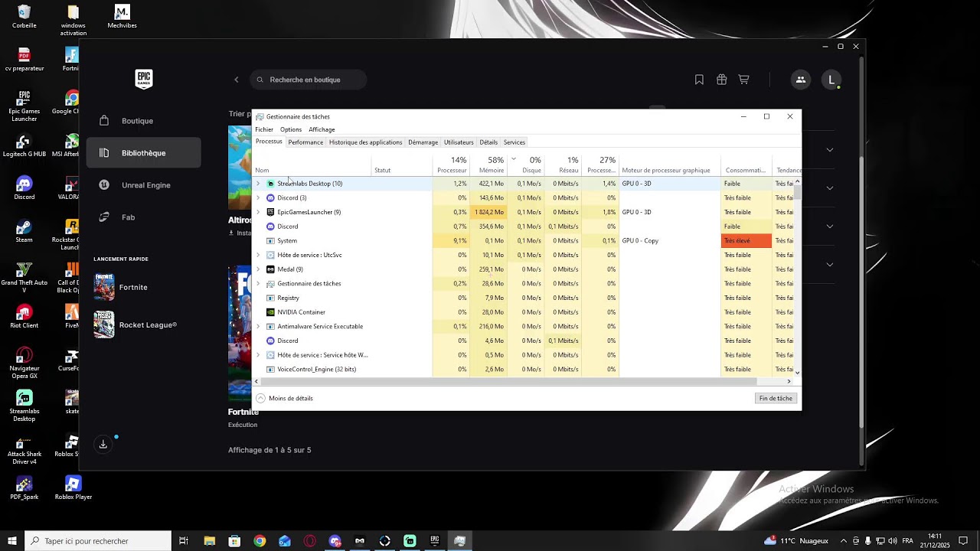Viewport: 980px width, 551px height.
Task: Switch to the Historique des applications tab
Action: 365,142
